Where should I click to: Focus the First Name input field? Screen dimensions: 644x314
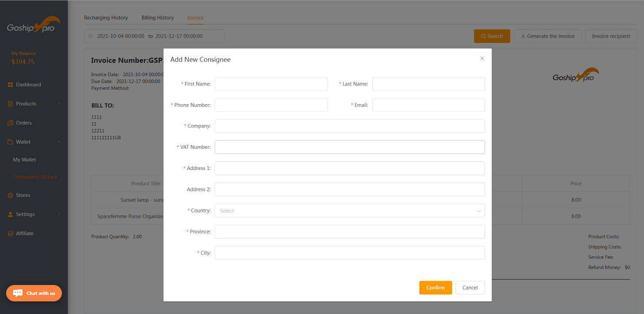coord(271,84)
